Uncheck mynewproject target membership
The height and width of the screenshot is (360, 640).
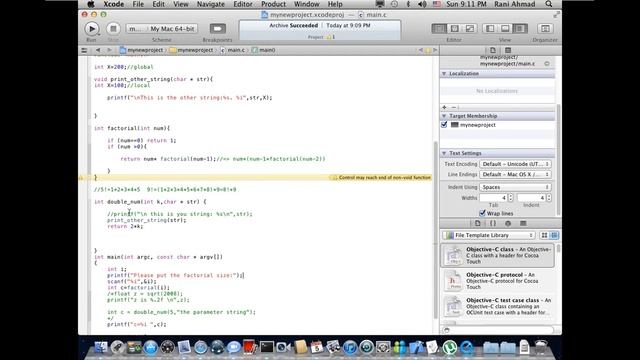444,124
